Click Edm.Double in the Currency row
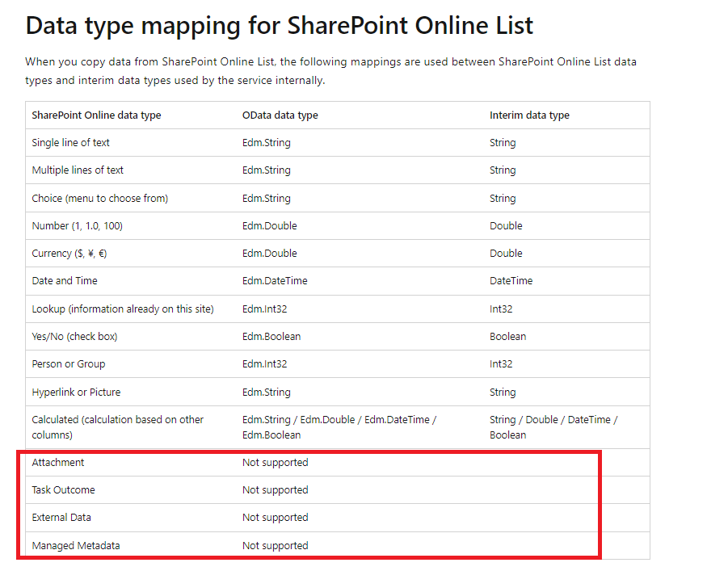Image resolution: width=728 pixels, height=571 pixels. (270, 253)
